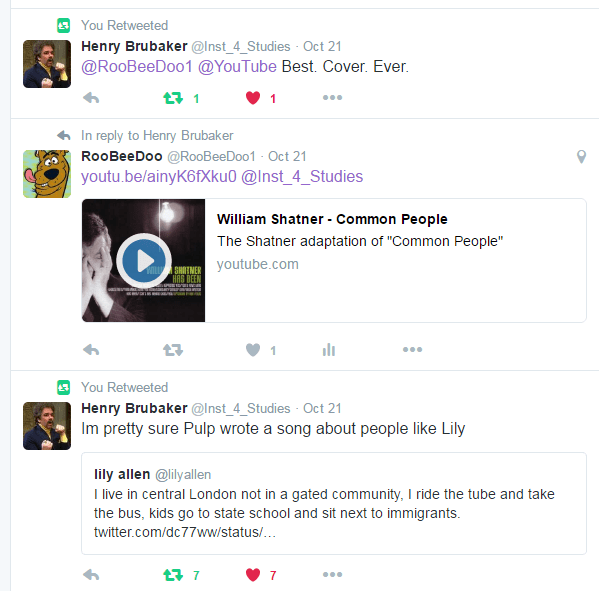View tweet activity bar chart on RooBeeDoo's tweet
This screenshot has height=591, width=599.
(329, 350)
